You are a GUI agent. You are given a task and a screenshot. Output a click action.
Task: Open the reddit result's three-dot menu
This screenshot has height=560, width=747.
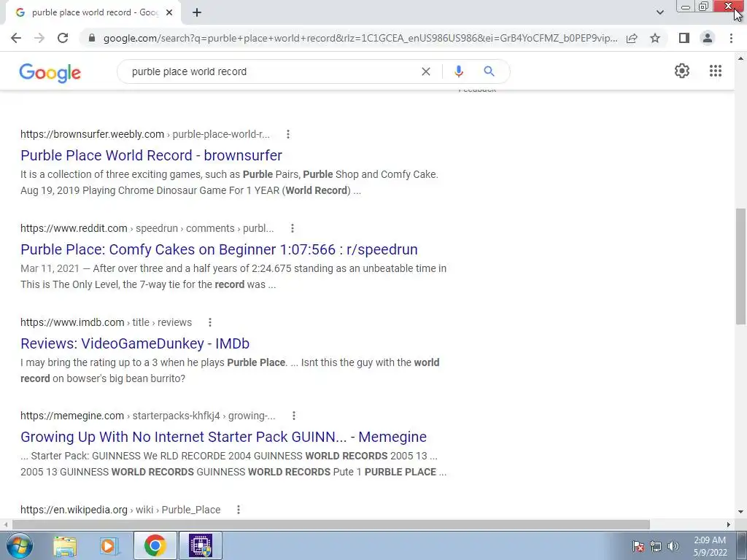(x=292, y=228)
